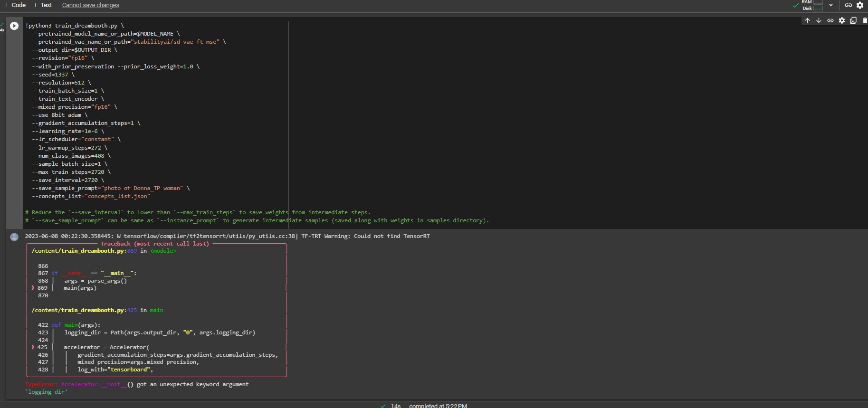Click the 'Reduce the --save_interval' comment line
Screen dimensions: 868x408
coord(198,212)
